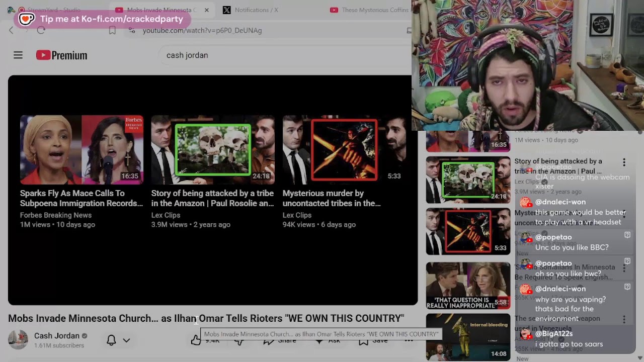Viewport: 644px width, 362px height.
Task: Go to YouTube home via Premium logo
Action: [x=61, y=55]
